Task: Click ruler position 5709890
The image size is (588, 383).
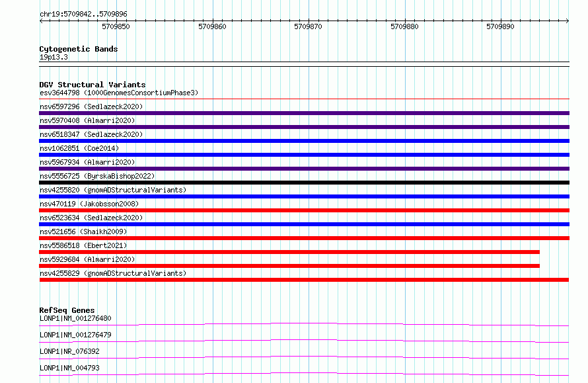Action: pos(500,26)
